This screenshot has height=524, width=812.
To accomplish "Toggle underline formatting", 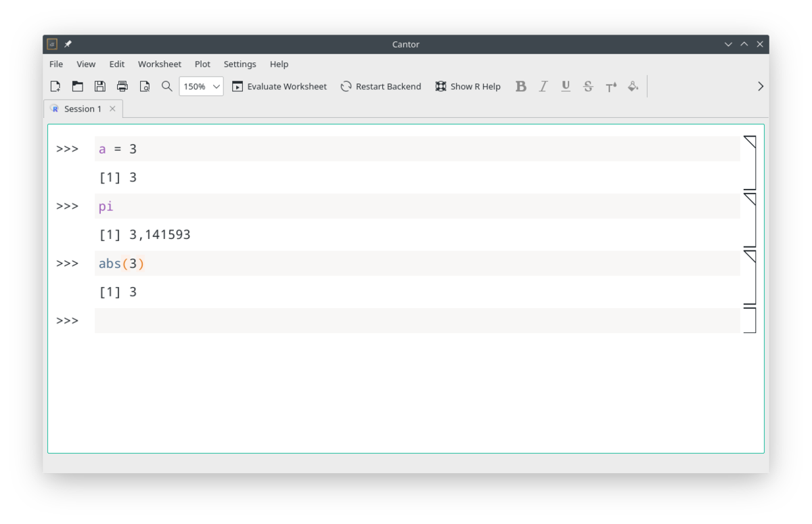I will pyautogui.click(x=566, y=86).
